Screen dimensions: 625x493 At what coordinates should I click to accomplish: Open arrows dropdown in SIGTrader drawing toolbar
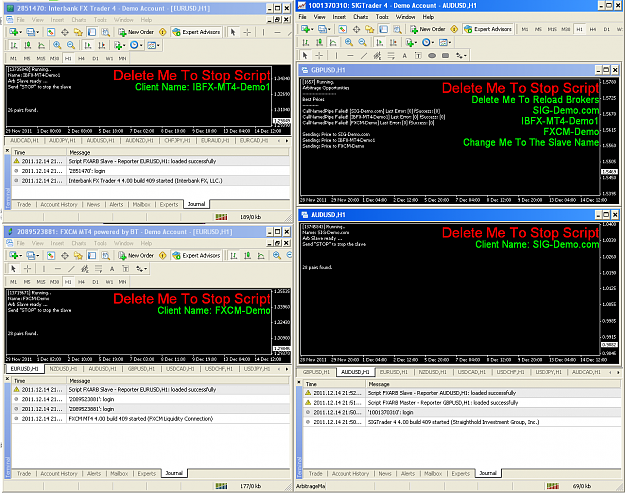[461, 55]
